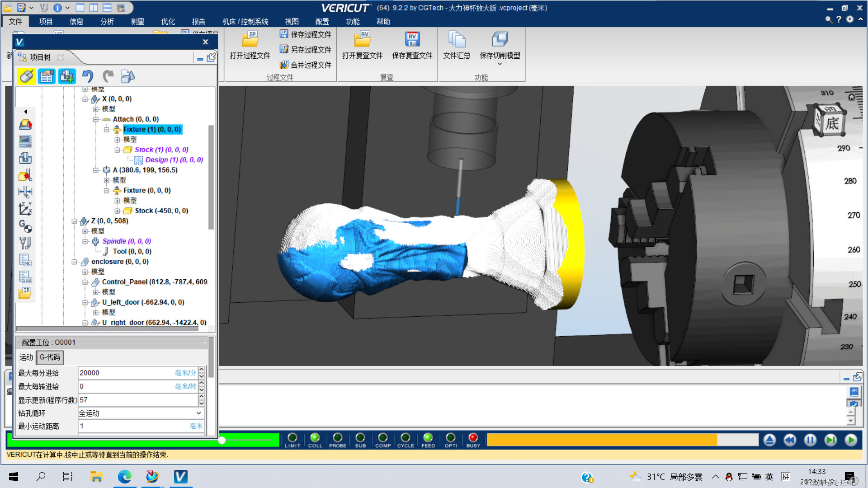Viewport: 868px width, 488px height.
Task: Toggle the PROBE status light
Action: coord(338,437)
